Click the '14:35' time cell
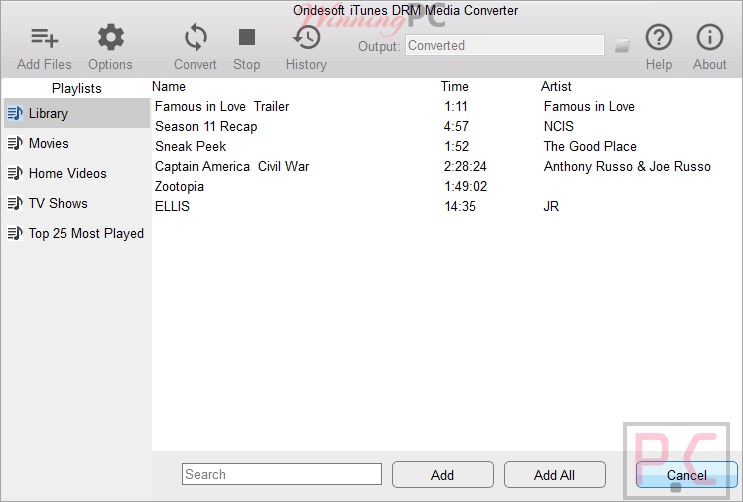Screen dimensions: 743x502 (460, 206)
